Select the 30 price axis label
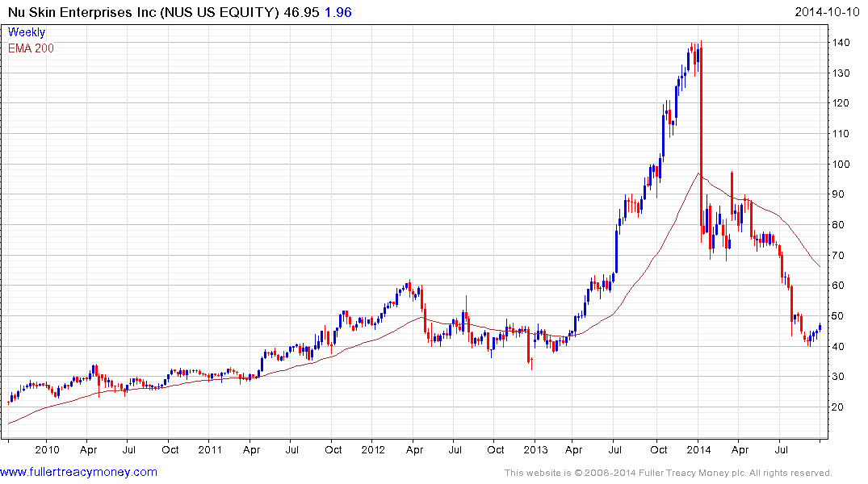Screen dimensions: 868x484 [837, 377]
